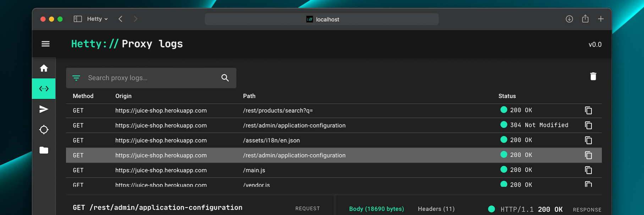
Task: Show Safari downloads
Action: 569,19
